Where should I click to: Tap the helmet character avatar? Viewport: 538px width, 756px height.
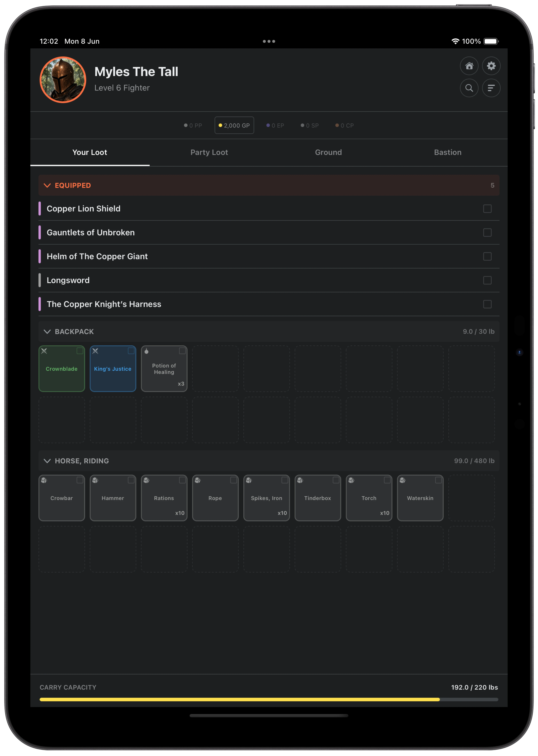[x=63, y=80]
